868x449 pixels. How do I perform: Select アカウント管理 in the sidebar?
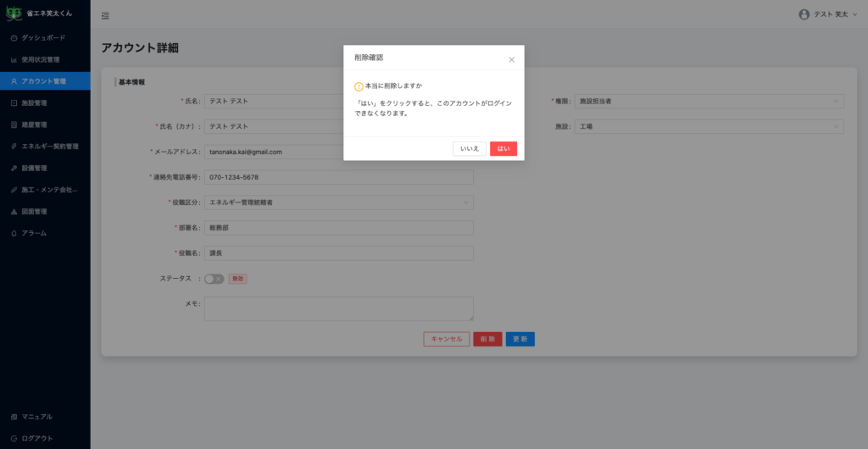point(44,81)
